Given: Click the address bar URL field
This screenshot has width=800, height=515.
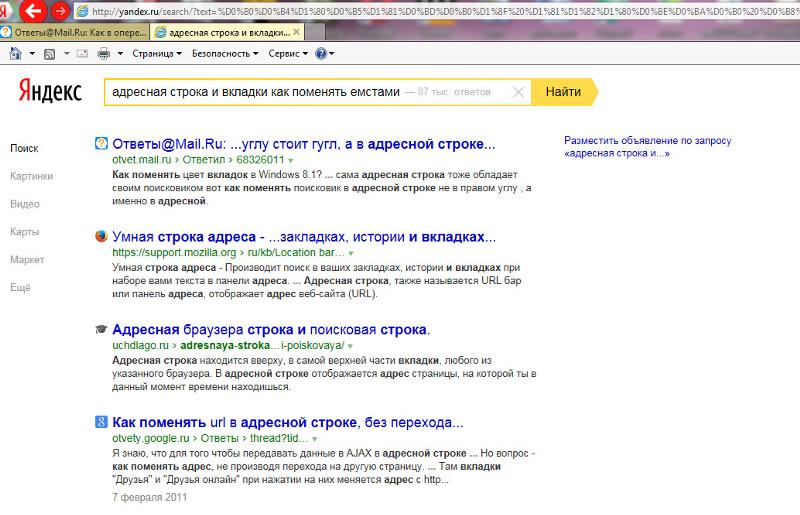Looking at the screenshot, I should point(439,11).
